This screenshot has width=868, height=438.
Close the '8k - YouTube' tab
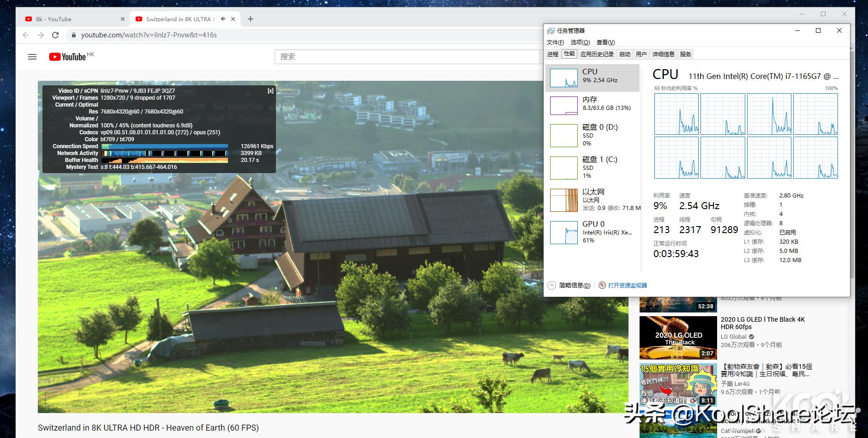pyautogui.click(x=122, y=19)
